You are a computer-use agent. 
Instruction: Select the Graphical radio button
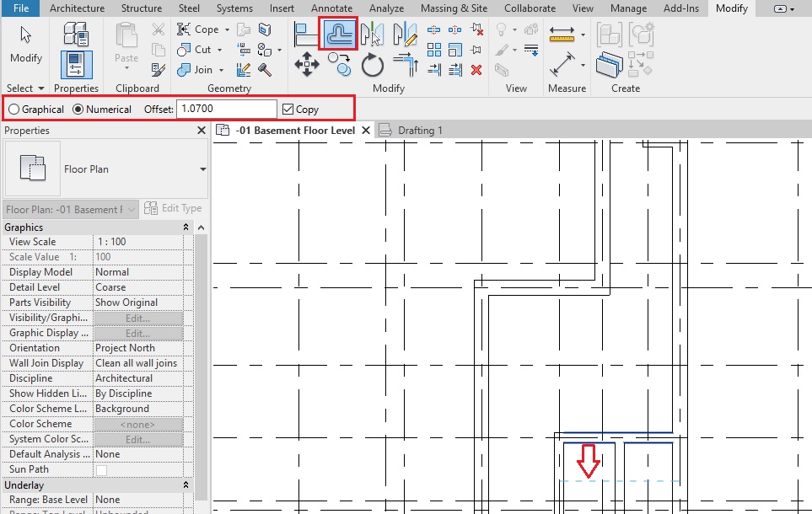[14, 110]
